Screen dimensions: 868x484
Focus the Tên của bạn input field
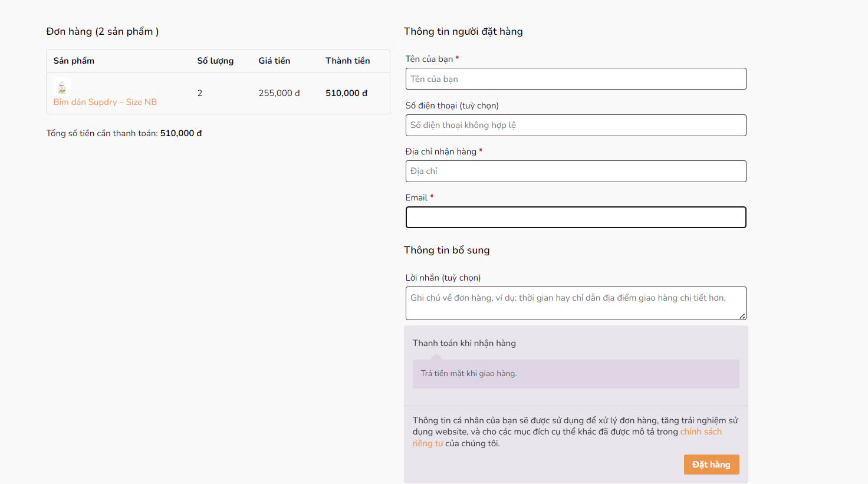point(576,79)
